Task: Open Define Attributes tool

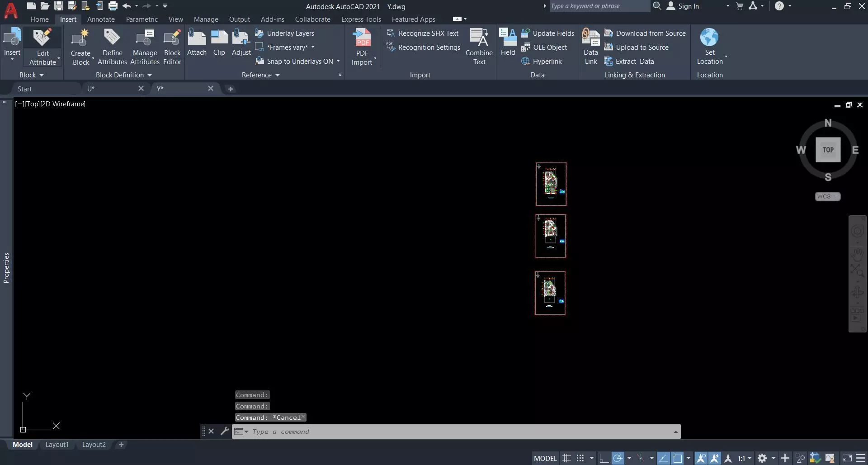Action: click(112, 47)
